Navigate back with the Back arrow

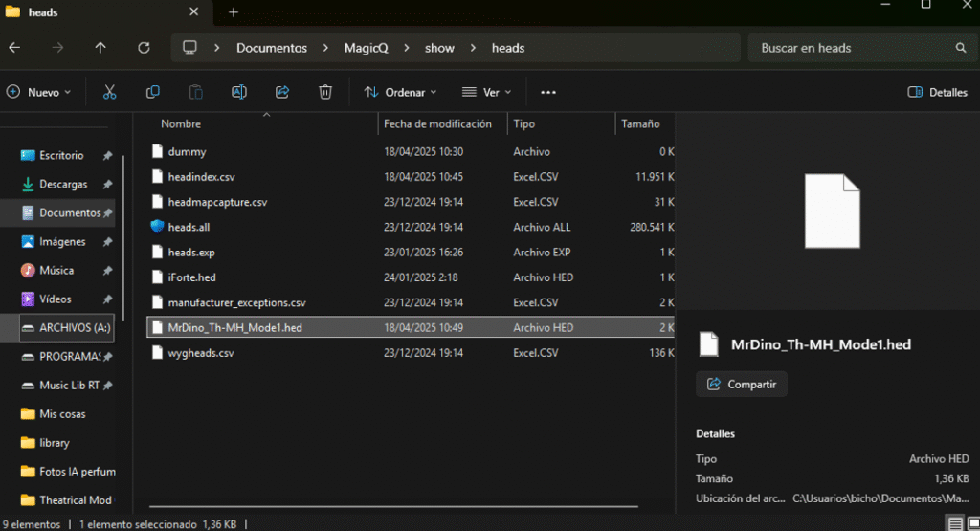14,48
